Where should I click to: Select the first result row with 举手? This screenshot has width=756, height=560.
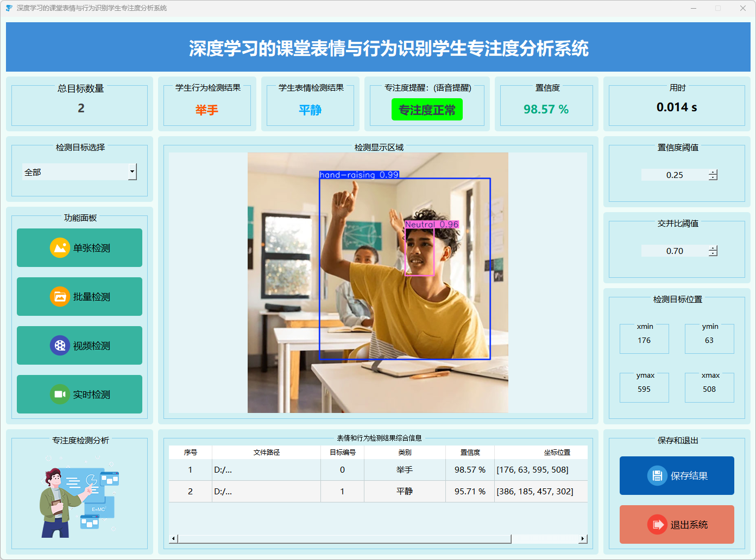(405, 470)
